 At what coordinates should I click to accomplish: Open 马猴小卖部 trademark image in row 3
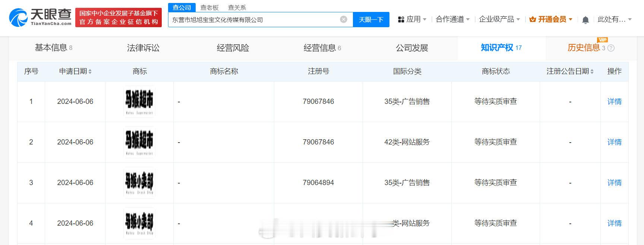coord(139,182)
